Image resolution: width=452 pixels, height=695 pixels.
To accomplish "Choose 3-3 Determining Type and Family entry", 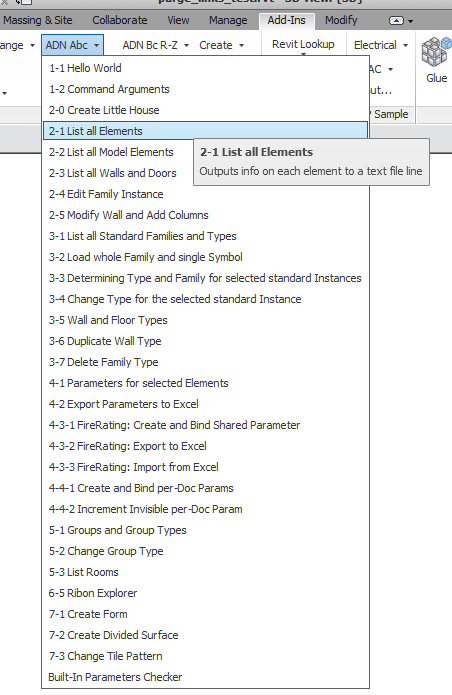I will coord(206,278).
